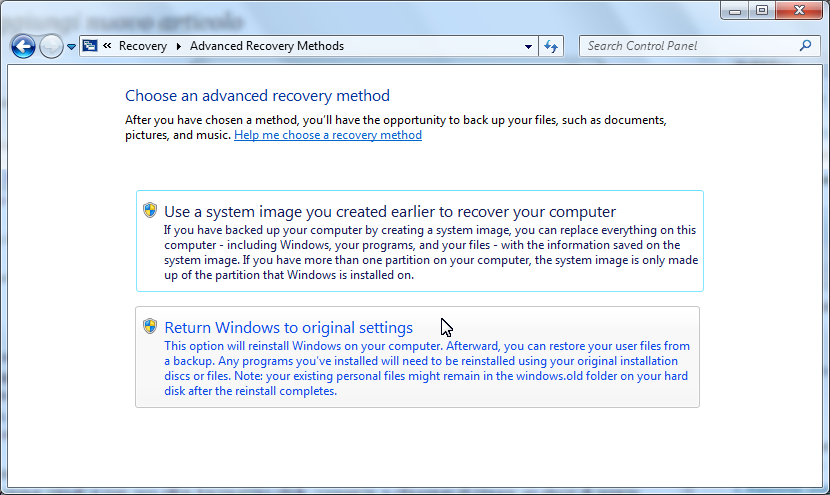
Task: Select Advanced Recovery Methods breadcrumb
Action: (x=267, y=46)
